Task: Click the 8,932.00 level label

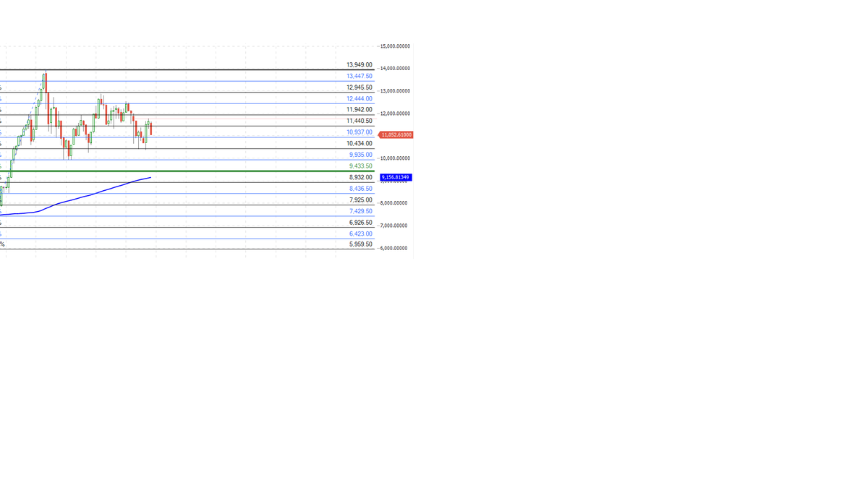Action: pyautogui.click(x=361, y=177)
